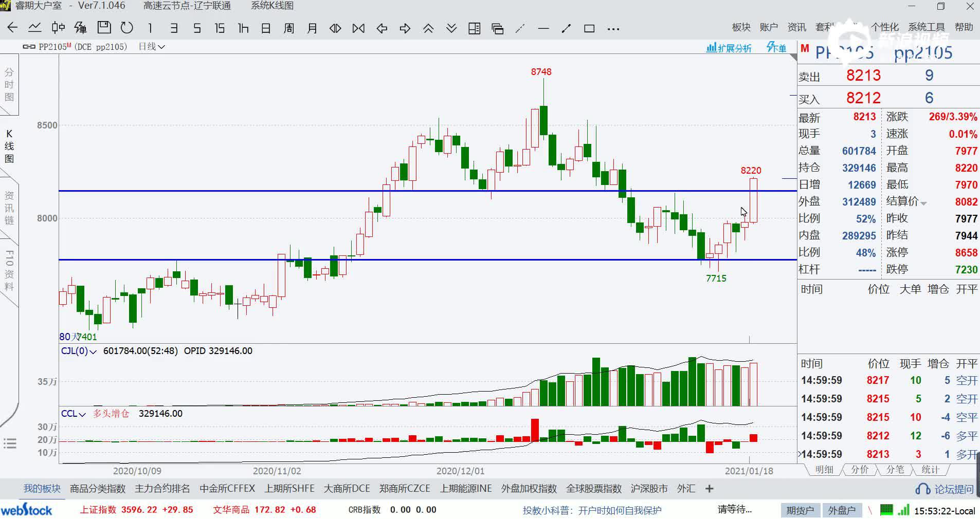
Task: Click the 论坛提问 headset link
Action: [x=945, y=489]
